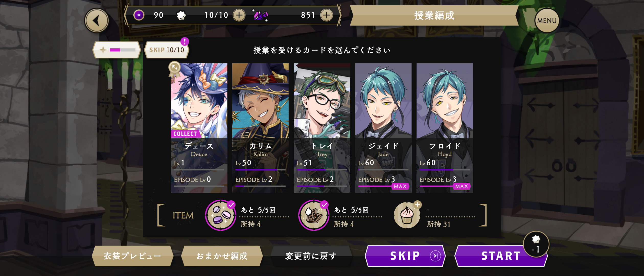Select the 授業編成 title banner

click(x=434, y=15)
